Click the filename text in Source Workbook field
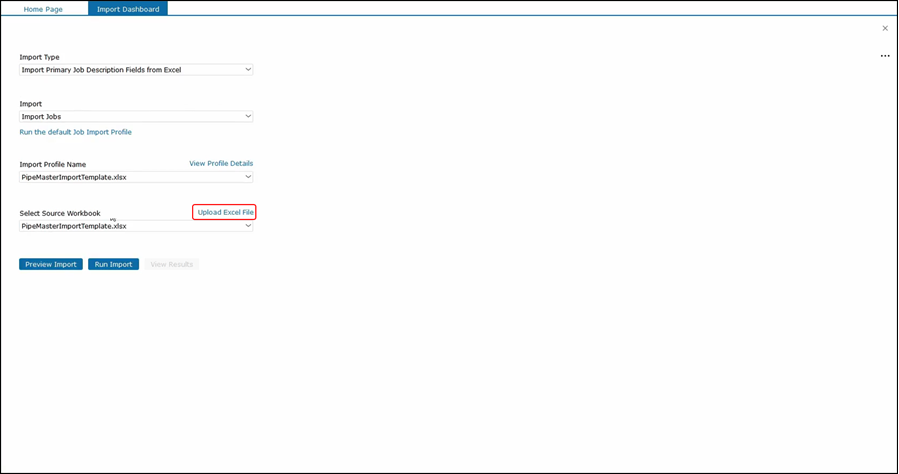Viewport: 899px width, 474px height. [74, 226]
